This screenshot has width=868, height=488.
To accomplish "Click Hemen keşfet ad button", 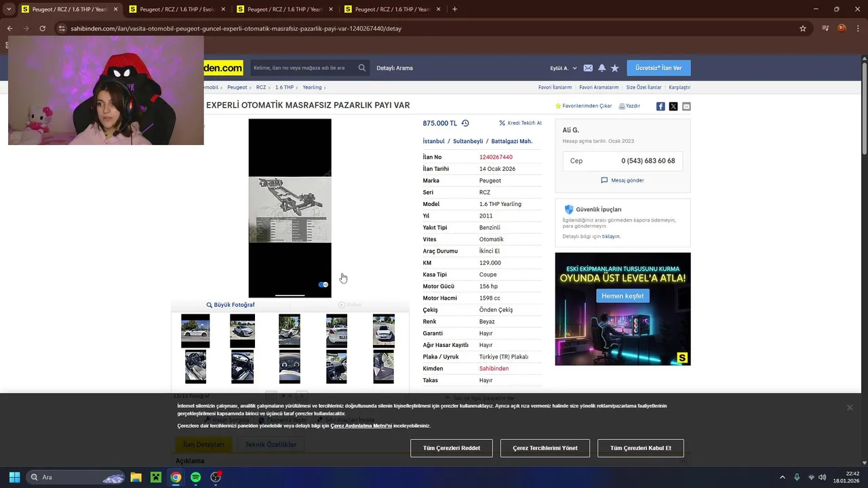I will pyautogui.click(x=623, y=296).
